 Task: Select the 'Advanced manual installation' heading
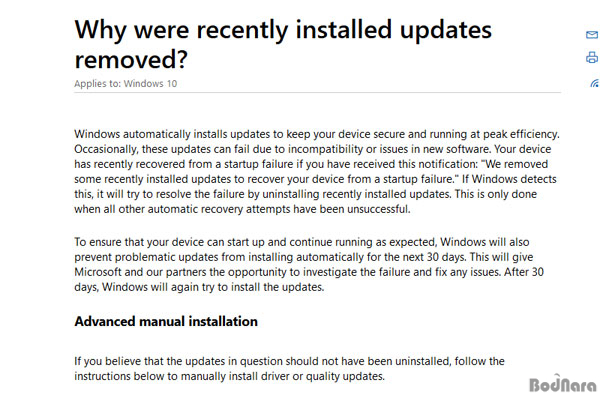tap(166, 322)
